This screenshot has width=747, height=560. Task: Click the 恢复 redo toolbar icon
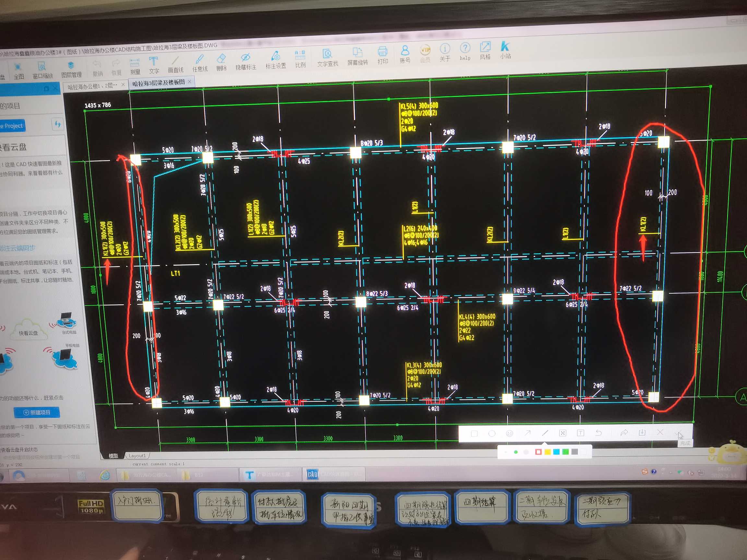(116, 67)
